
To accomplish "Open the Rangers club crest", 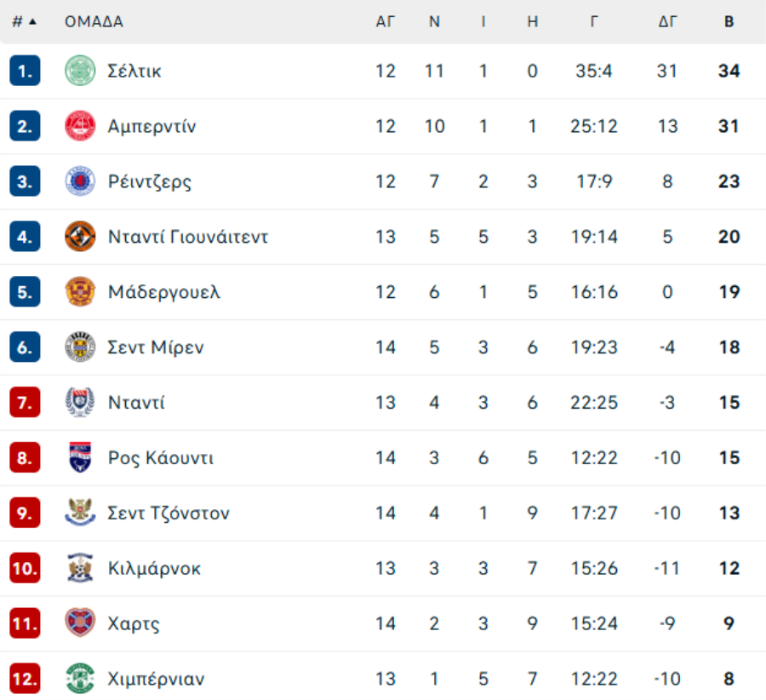I will (x=80, y=181).
